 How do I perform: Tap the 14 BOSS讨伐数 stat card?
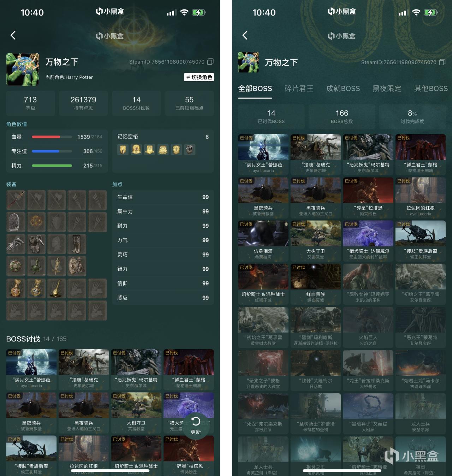coord(136,103)
